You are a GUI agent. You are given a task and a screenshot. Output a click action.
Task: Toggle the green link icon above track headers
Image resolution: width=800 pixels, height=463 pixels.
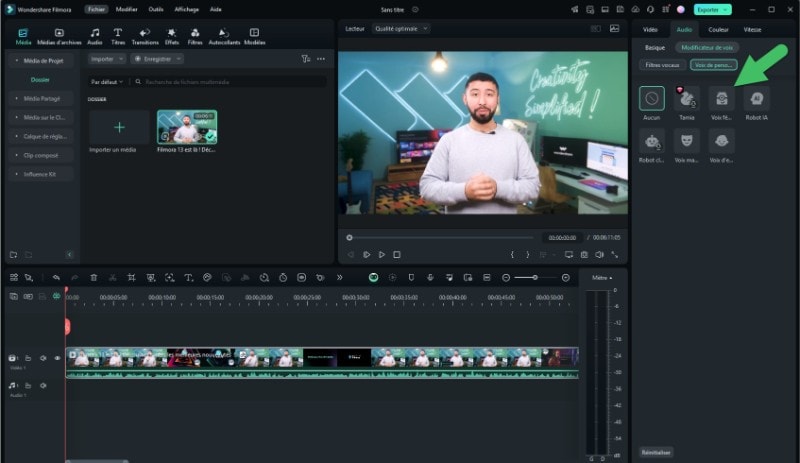coord(57,297)
